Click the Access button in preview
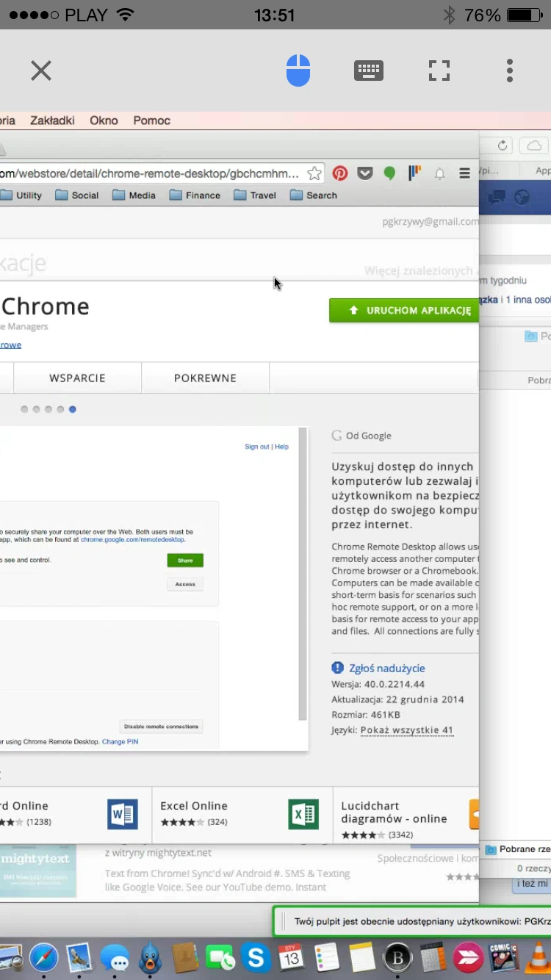The image size is (551, 980). click(185, 584)
